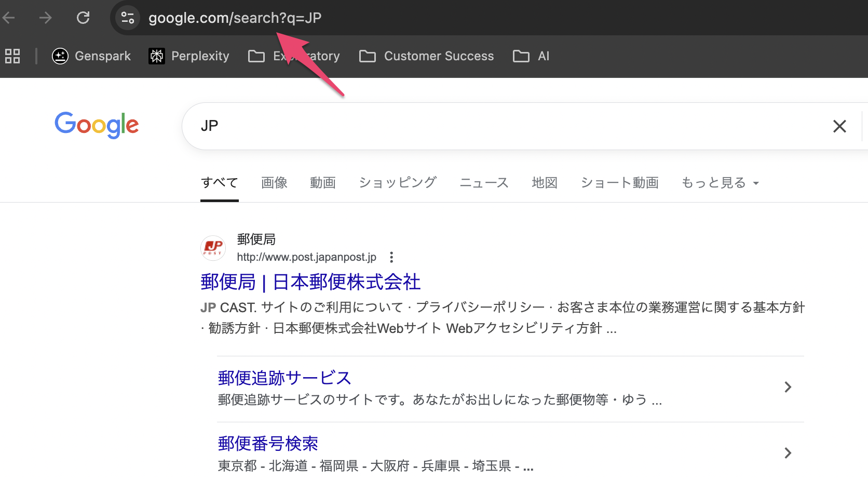Click the 東京都 - 北海道 prefecture text

(263, 466)
